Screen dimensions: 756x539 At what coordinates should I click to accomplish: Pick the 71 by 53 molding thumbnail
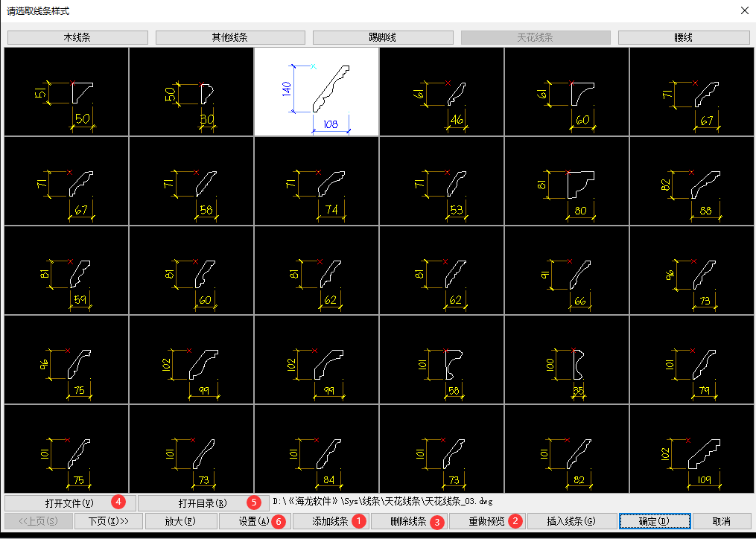442,181
